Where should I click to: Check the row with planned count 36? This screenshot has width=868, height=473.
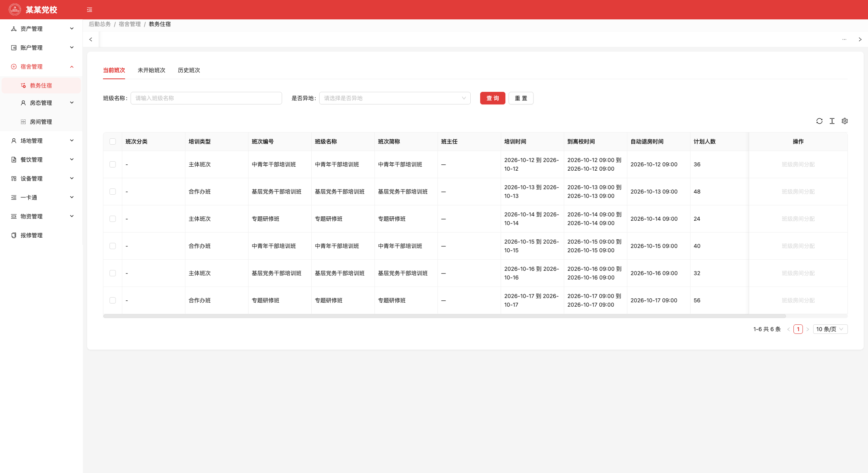pyautogui.click(x=113, y=164)
